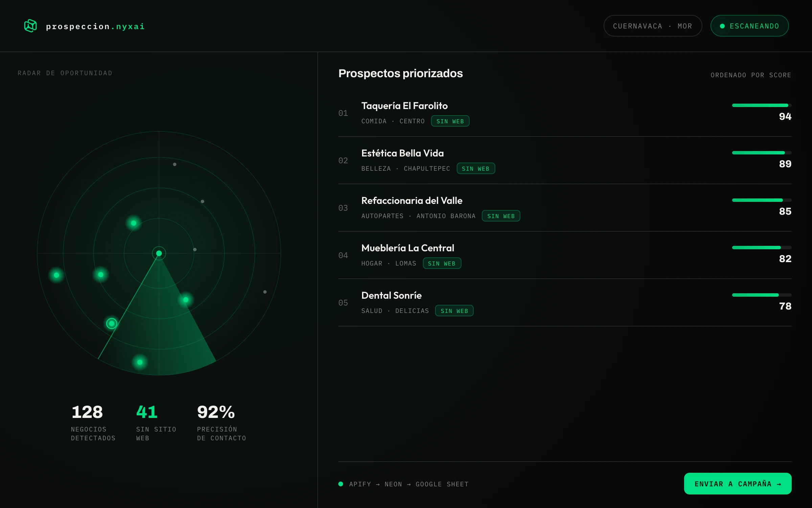Click the green pipeline status dot

click(x=341, y=484)
